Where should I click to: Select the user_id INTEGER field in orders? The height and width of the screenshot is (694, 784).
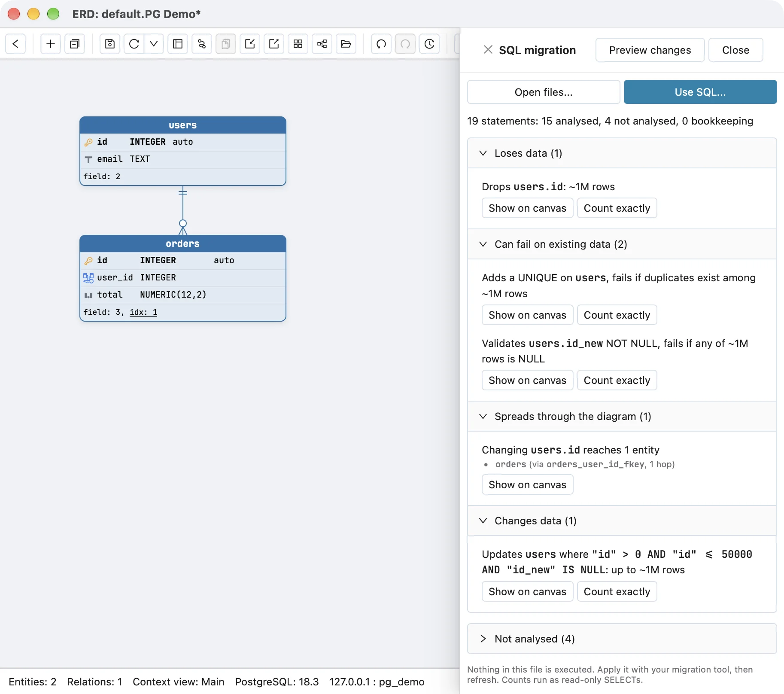pos(183,278)
